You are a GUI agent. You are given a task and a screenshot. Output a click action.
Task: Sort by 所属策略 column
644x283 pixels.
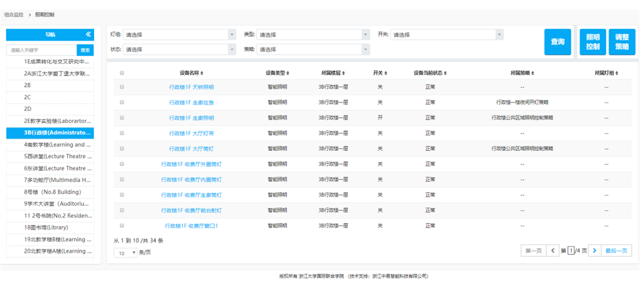[522, 73]
